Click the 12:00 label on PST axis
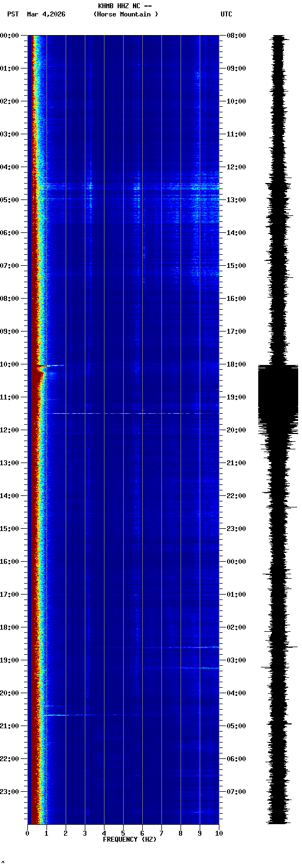 [9, 430]
